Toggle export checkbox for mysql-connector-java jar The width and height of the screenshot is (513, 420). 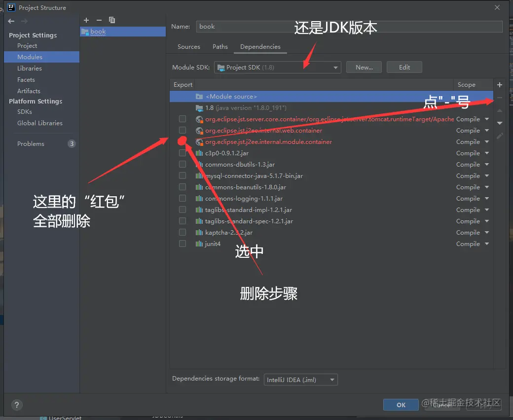[183, 175]
